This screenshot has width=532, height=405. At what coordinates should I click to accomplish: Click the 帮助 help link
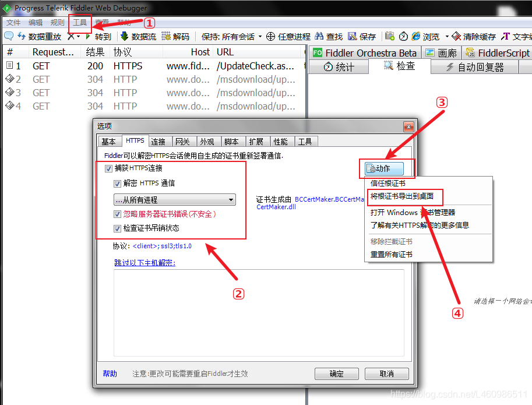(x=110, y=374)
